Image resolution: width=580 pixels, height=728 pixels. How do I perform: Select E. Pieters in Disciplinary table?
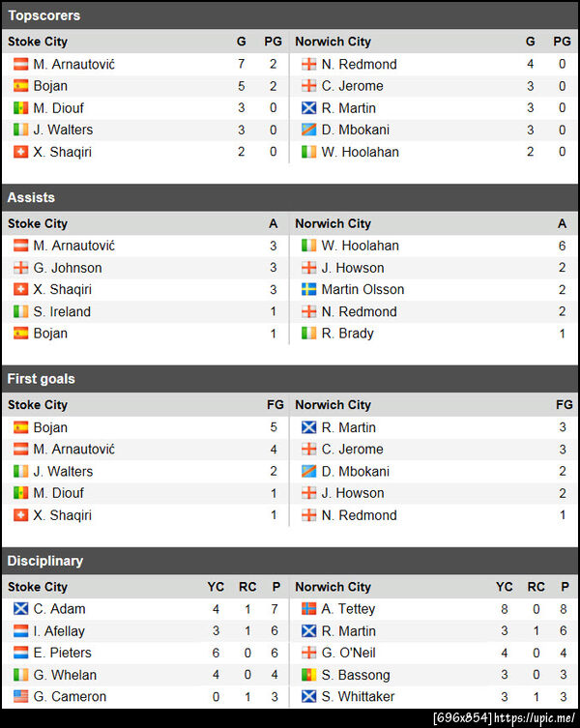pyautogui.click(x=63, y=653)
